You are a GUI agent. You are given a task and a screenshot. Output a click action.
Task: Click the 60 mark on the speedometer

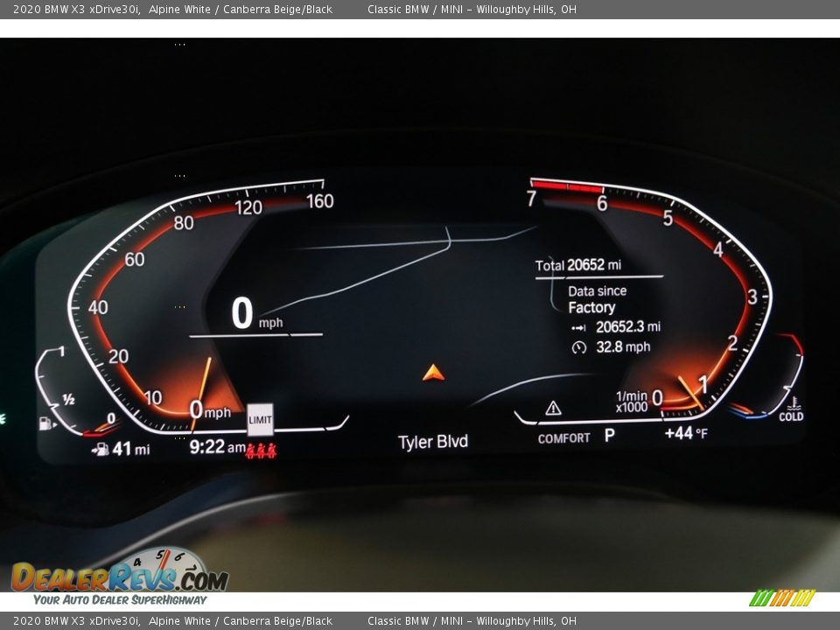tap(135, 259)
